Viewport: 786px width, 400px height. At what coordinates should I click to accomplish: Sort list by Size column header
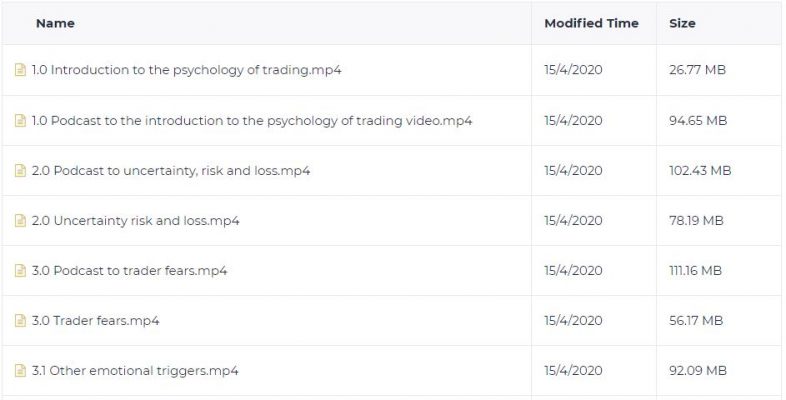coord(682,23)
